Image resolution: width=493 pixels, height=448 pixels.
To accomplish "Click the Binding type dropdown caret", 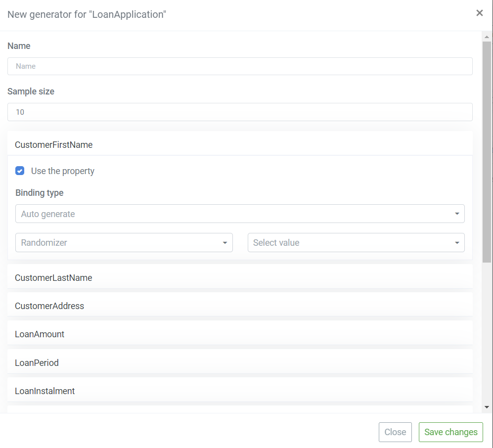I will tap(457, 214).
